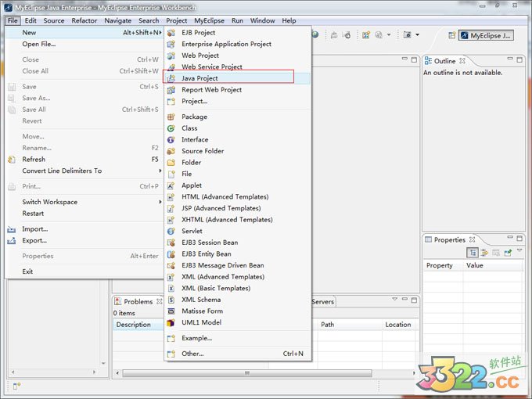532x399 pixels.
Task: Click the Matisse Form icon
Action: (171, 311)
